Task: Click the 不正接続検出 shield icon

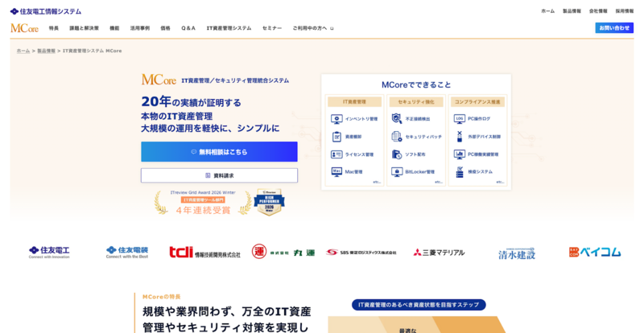Action: 396,119
